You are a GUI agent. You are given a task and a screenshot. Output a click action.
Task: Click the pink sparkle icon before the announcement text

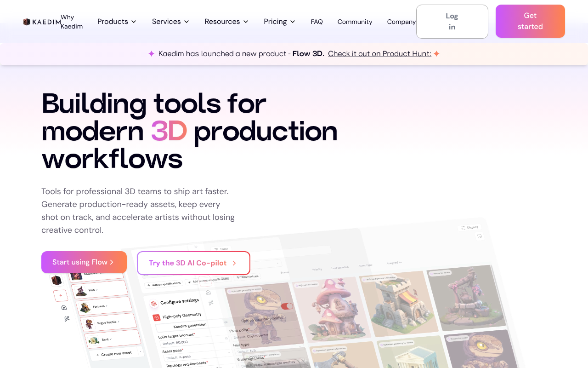pyautogui.click(x=151, y=54)
